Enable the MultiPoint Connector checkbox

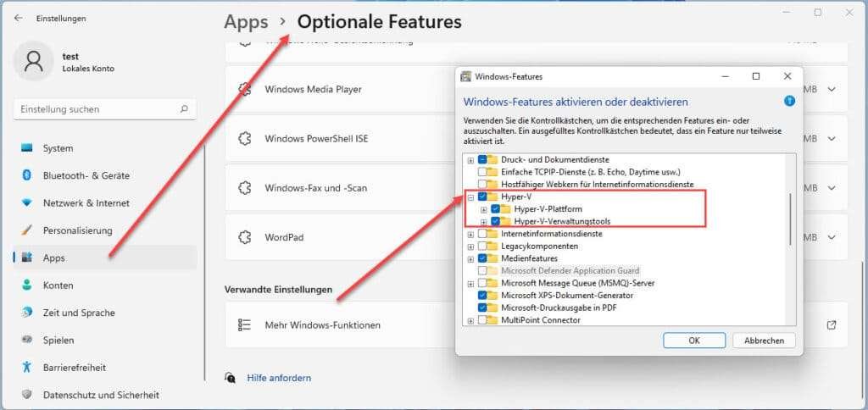pos(482,320)
